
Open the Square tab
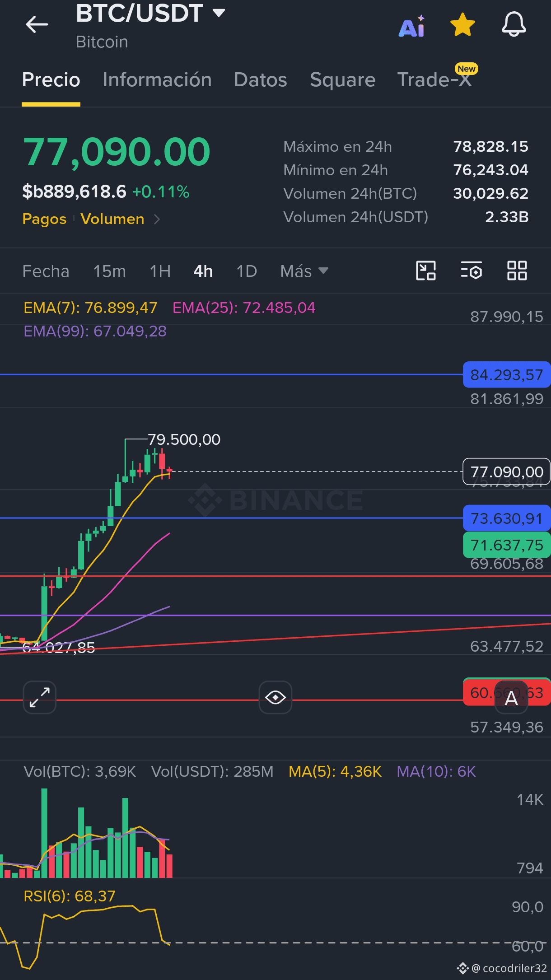tap(343, 80)
